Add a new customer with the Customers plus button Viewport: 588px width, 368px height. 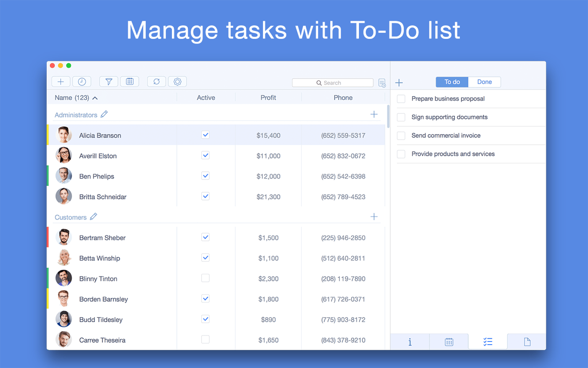click(x=374, y=216)
